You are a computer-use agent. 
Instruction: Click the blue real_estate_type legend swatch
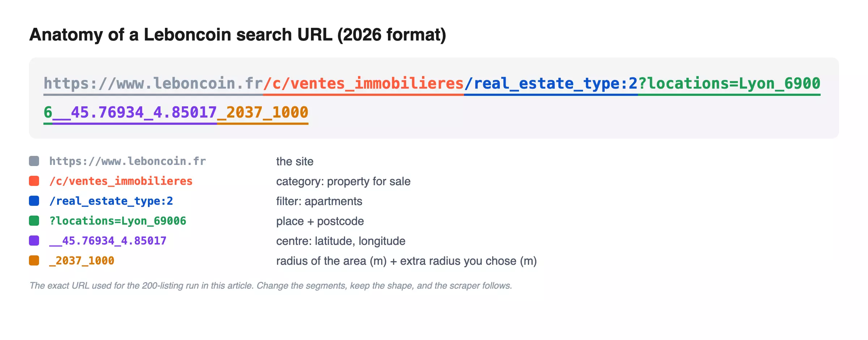click(34, 201)
